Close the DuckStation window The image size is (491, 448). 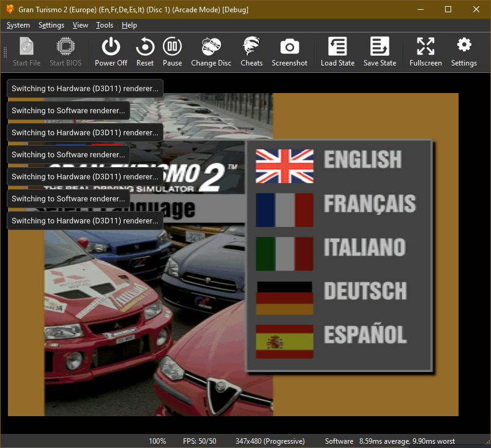coord(476,9)
